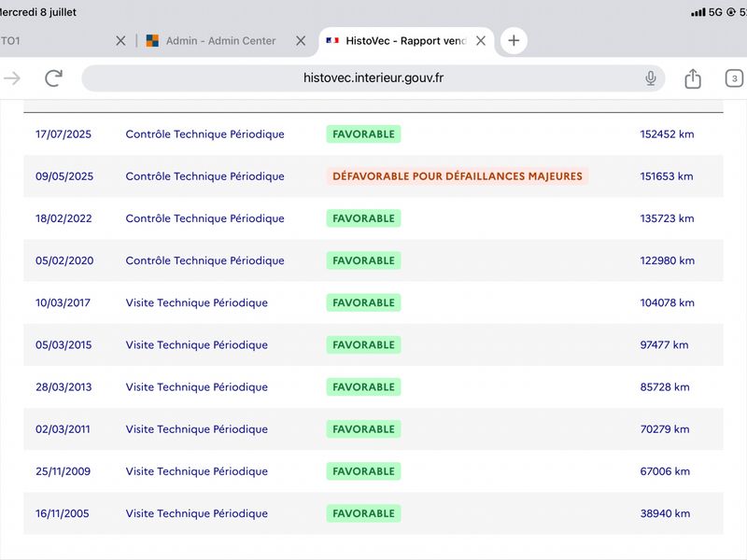Viewport: 747px width, 560px height.
Task: Tap Visite Technique Périodique in 02/03/2011 row
Action: 197,429
